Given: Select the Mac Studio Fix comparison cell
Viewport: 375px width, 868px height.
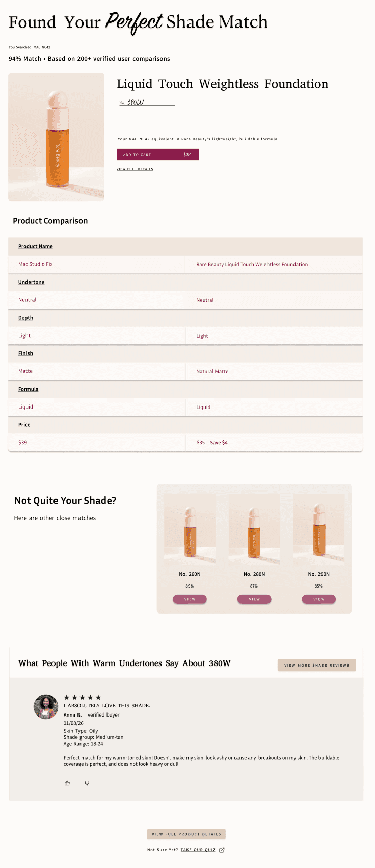Looking at the screenshot, I should tap(97, 264).
